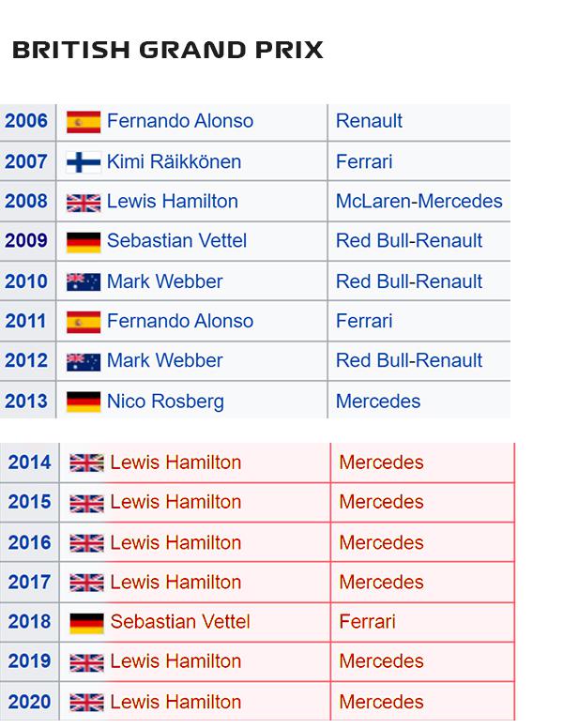The image size is (563, 728).
Task: Click the Renault constructor link for 2006
Action: [369, 121]
